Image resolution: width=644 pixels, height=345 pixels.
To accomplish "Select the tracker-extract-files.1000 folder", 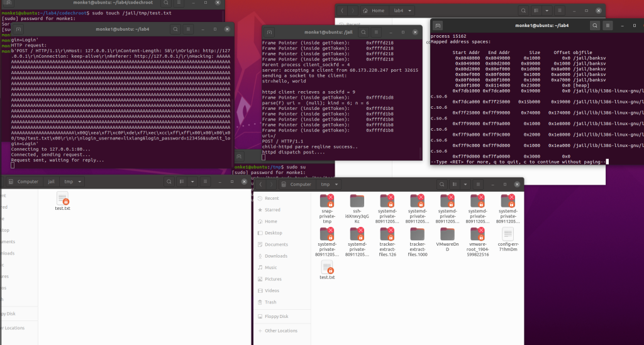I will pos(418,238).
